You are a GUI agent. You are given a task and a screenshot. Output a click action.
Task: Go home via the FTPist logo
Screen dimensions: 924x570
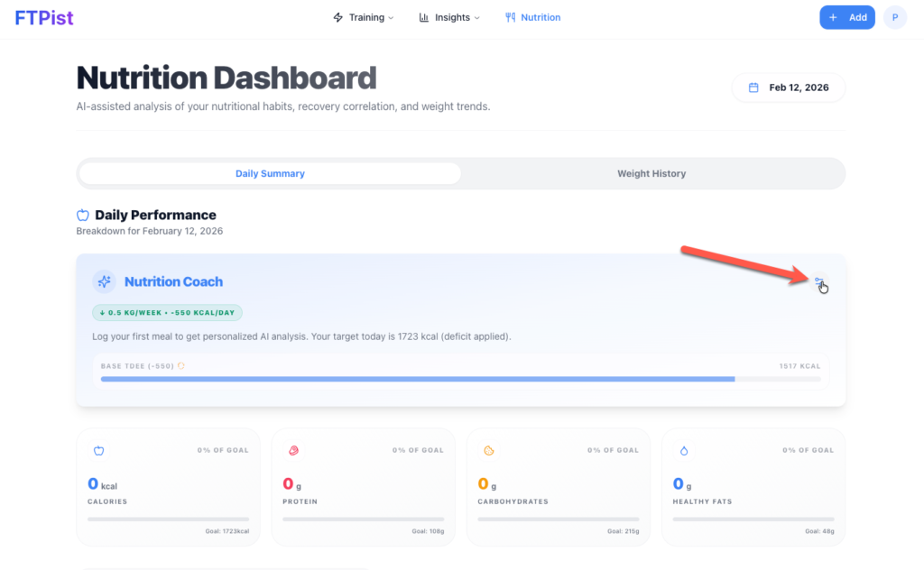point(44,17)
